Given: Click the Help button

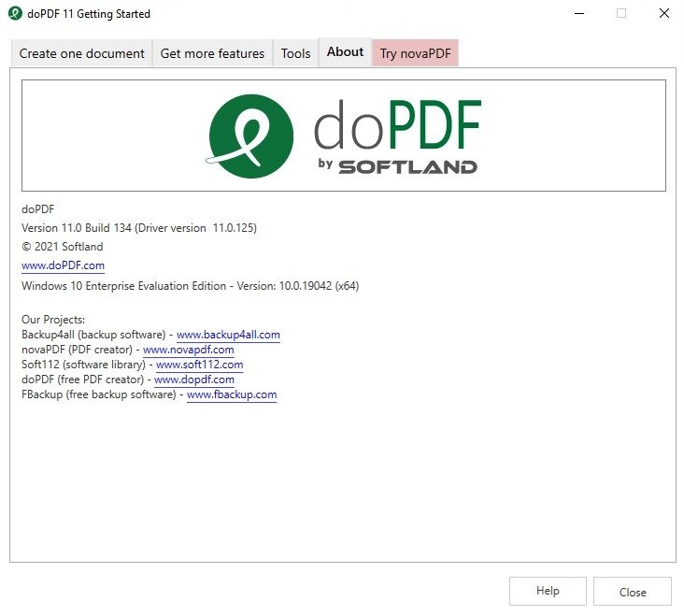Looking at the screenshot, I should pyautogui.click(x=548, y=591).
